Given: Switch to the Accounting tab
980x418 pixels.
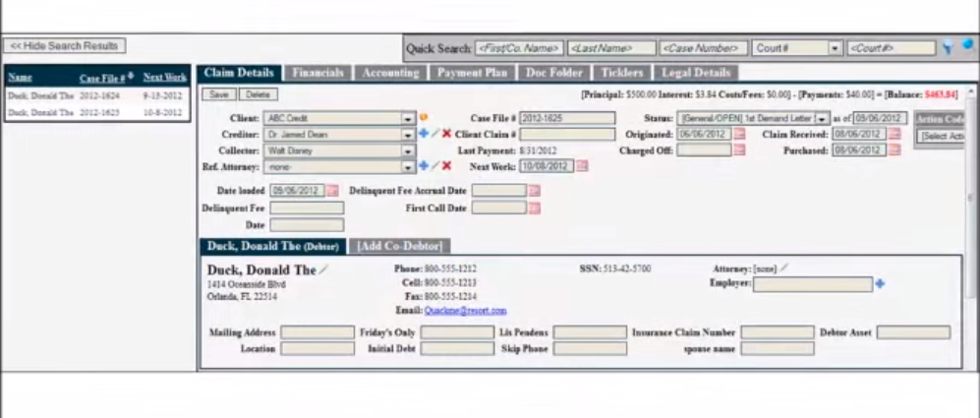Looking at the screenshot, I should point(390,73).
